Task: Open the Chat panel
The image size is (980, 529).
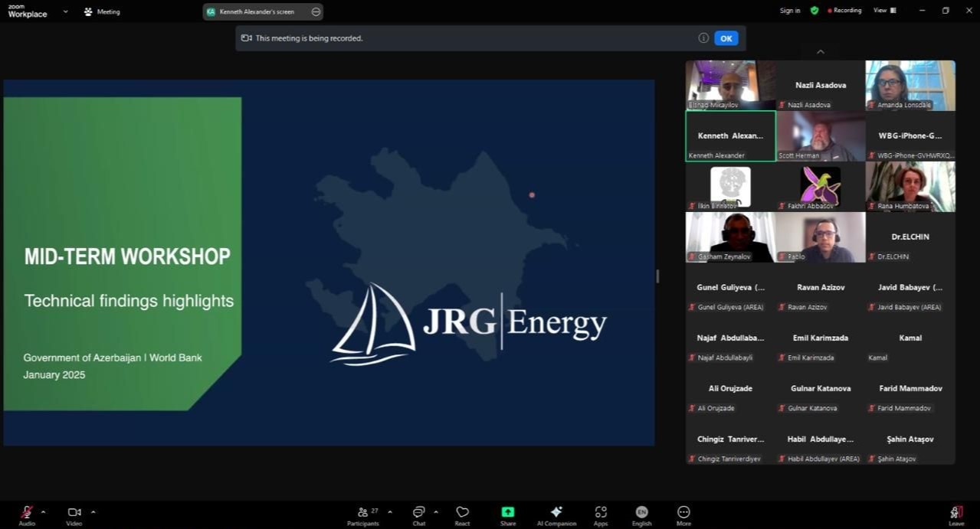Action: (x=418, y=514)
